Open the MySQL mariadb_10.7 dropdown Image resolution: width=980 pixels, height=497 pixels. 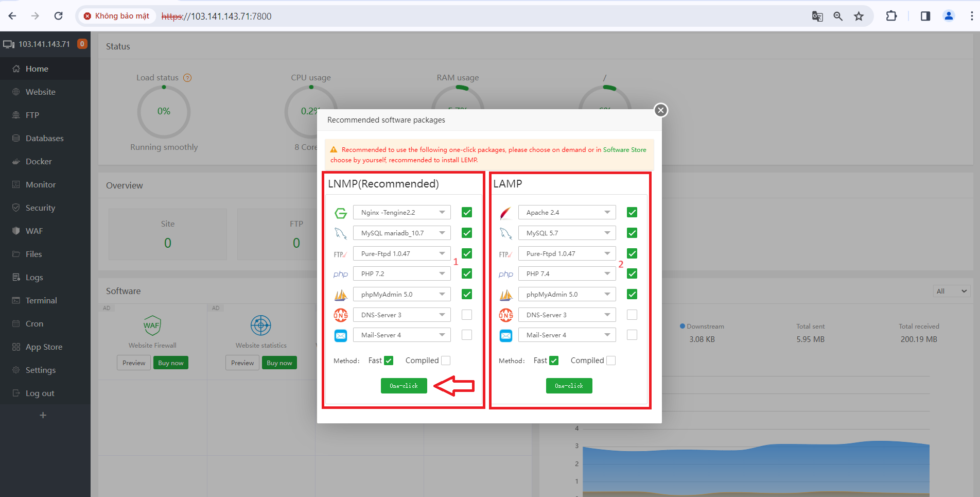coord(401,233)
